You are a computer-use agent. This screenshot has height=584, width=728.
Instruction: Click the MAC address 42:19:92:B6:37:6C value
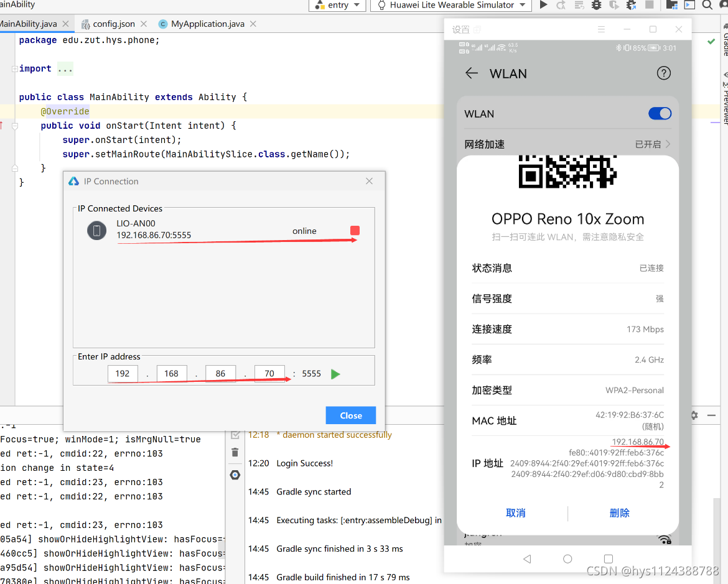click(x=630, y=415)
